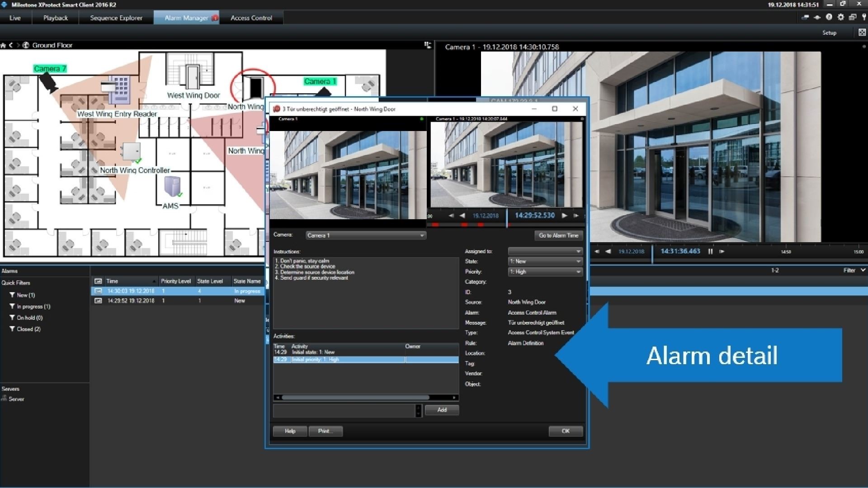
Task: Apply the New (1) quick filter
Action: click(25, 295)
